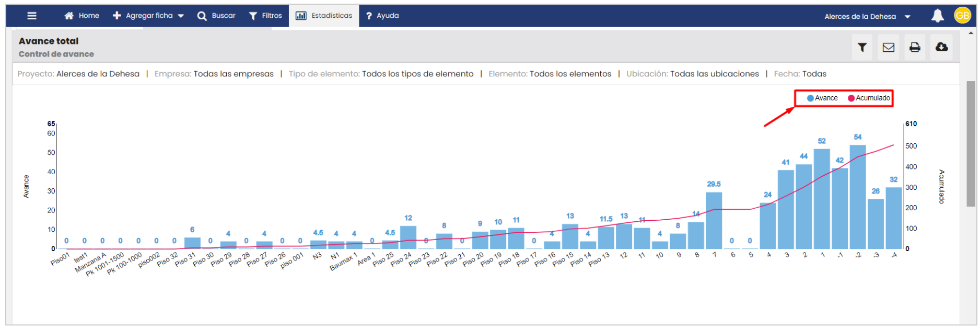Go to the Home menu item

click(x=81, y=16)
